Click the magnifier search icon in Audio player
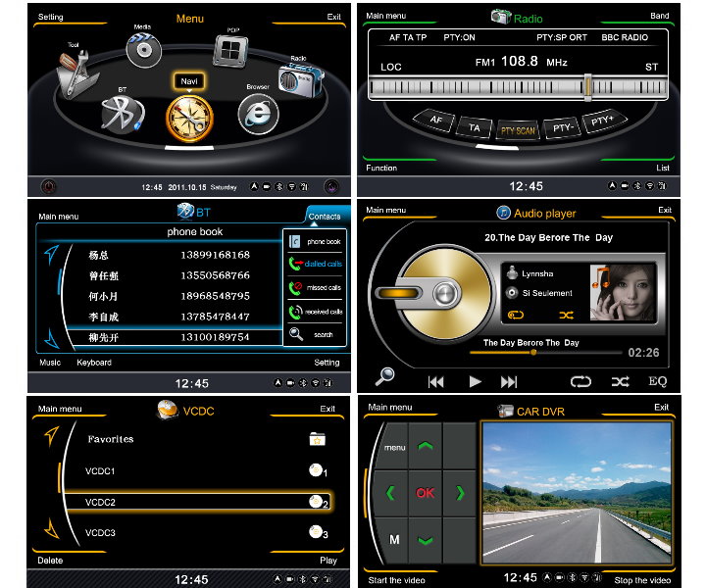706x588 pixels. point(385,376)
